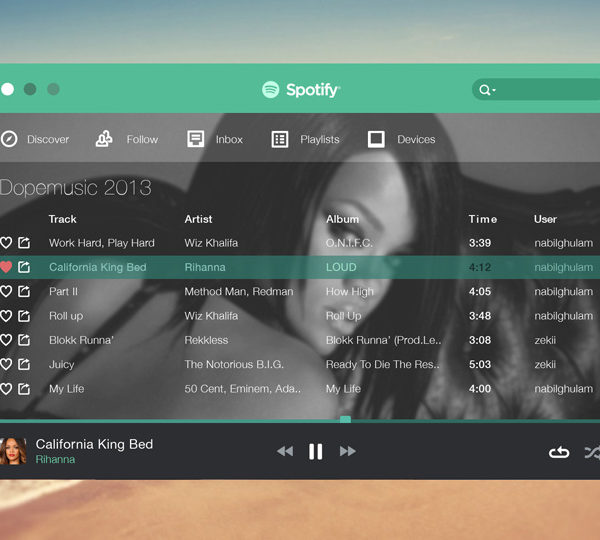Sort by the Artist column header

click(x=198, y=219)
